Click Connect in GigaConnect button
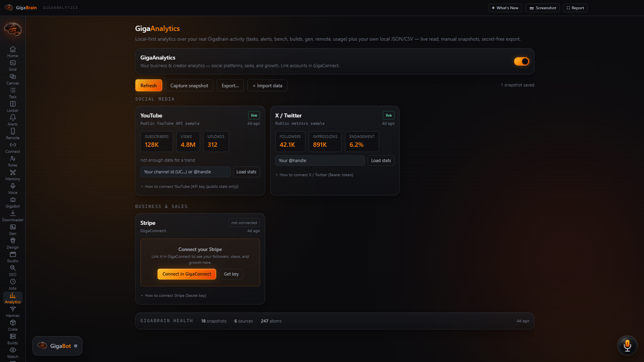Viewport: 644px width, 362px height. pos(187,274)
